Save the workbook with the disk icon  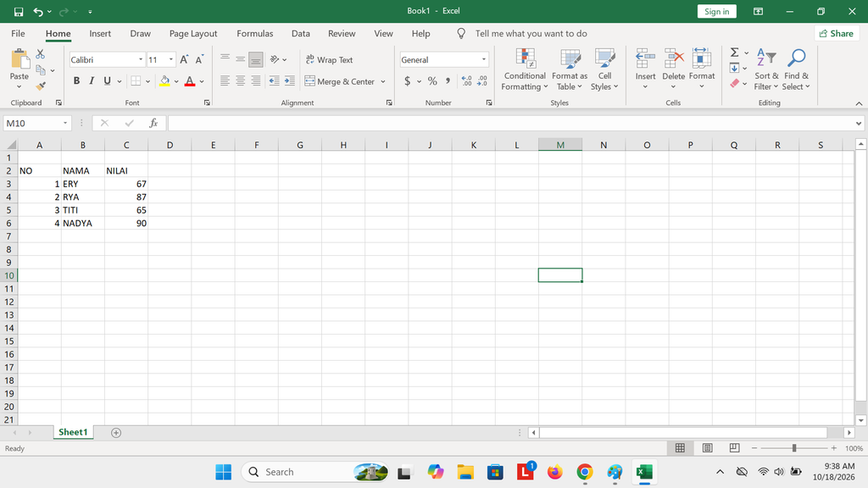(19, 12)
